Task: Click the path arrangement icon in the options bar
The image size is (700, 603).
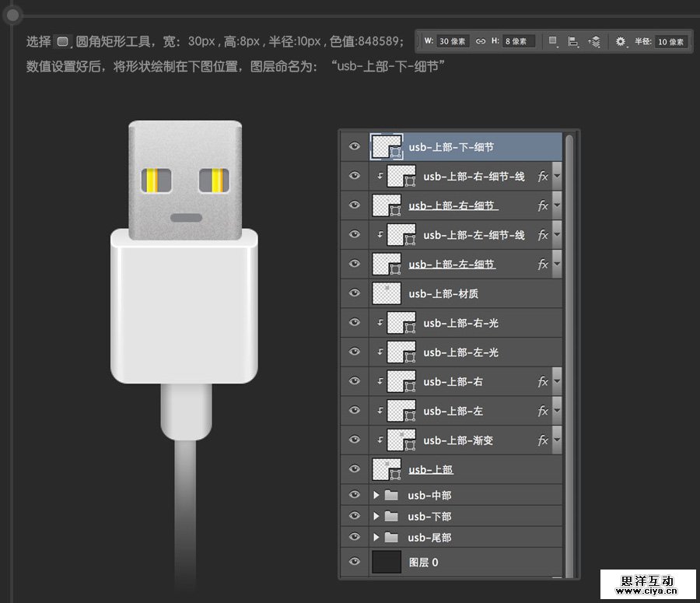Action: (x=596, y=40)
